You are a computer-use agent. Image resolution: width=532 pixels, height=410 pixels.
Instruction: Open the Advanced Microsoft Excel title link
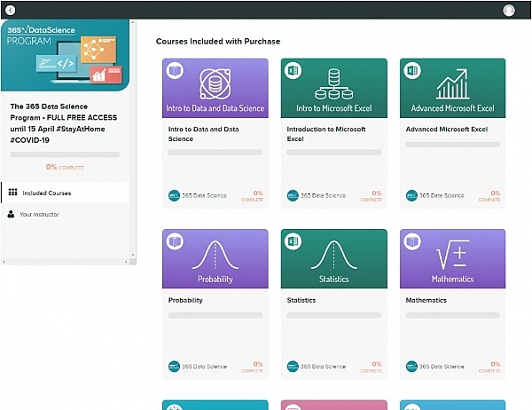pyautogui.click(x=447, y=129)
